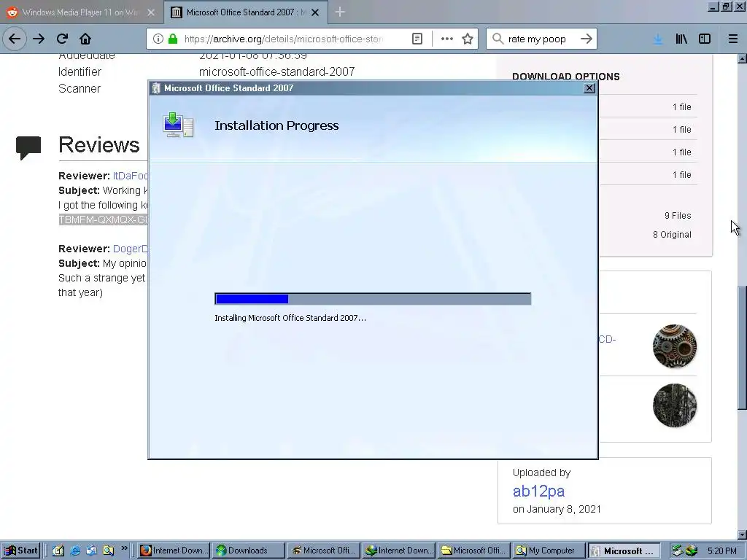Open the Windows Start menu
The height and width of the screenshot is (560, 747).
point(21,551)
